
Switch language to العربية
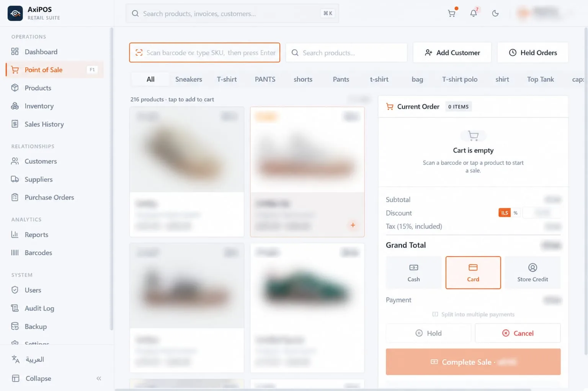pos(34,359)
